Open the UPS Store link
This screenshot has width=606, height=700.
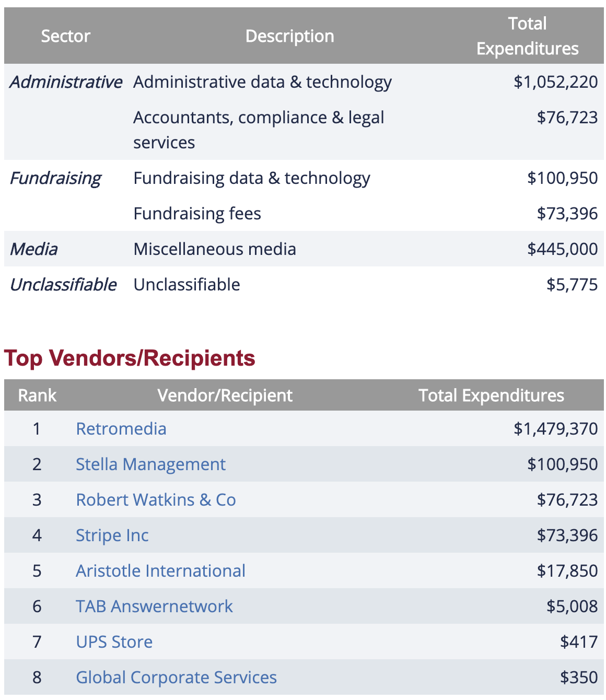[114, 642]
